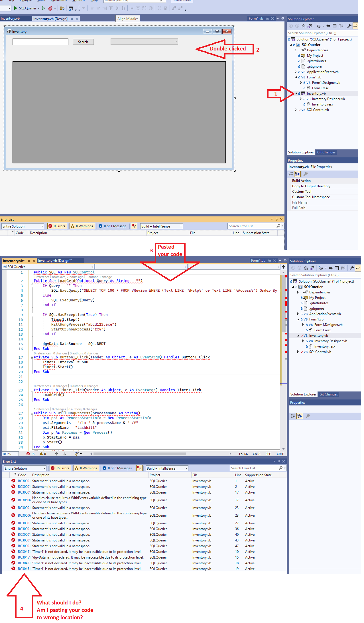Screen dimensions: 364x623
Task: Collapse Button1_Click handler outlining box
Action: coord(32,357)
